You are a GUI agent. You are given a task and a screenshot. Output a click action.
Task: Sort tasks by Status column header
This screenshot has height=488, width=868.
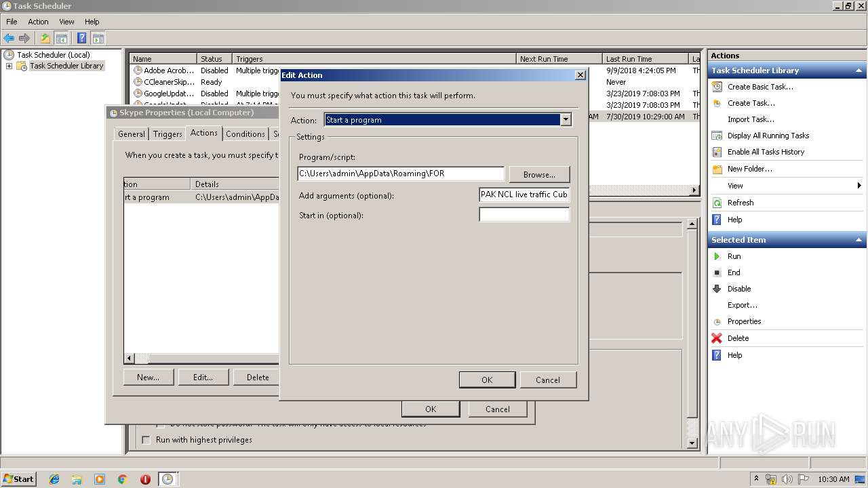pos(214,59)
